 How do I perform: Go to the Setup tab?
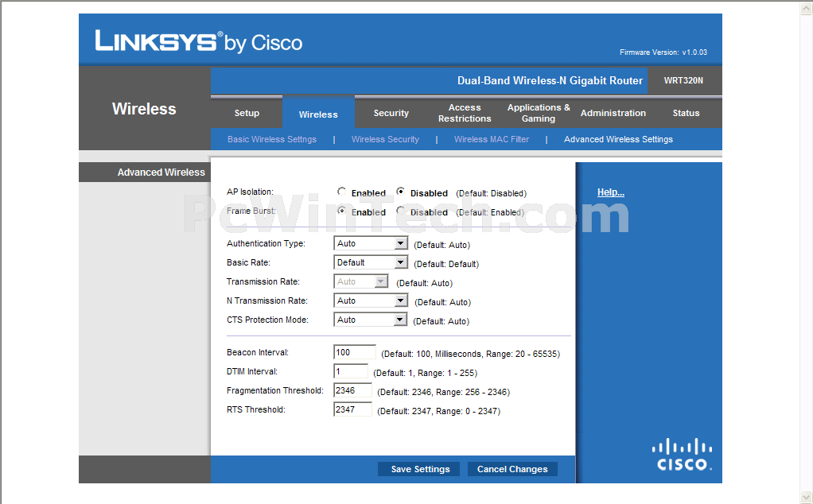pyautogui.click(x=247, y=113)
